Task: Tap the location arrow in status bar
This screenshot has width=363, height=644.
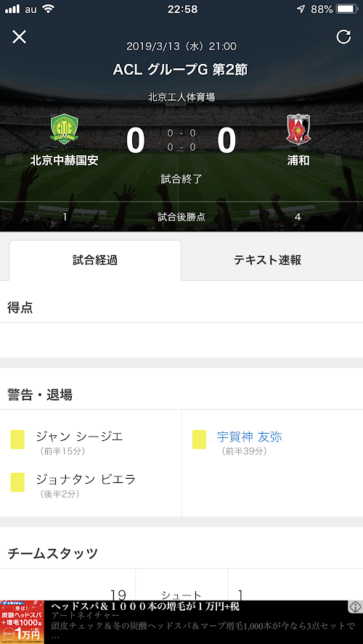Action: click(x=301, y=9)
